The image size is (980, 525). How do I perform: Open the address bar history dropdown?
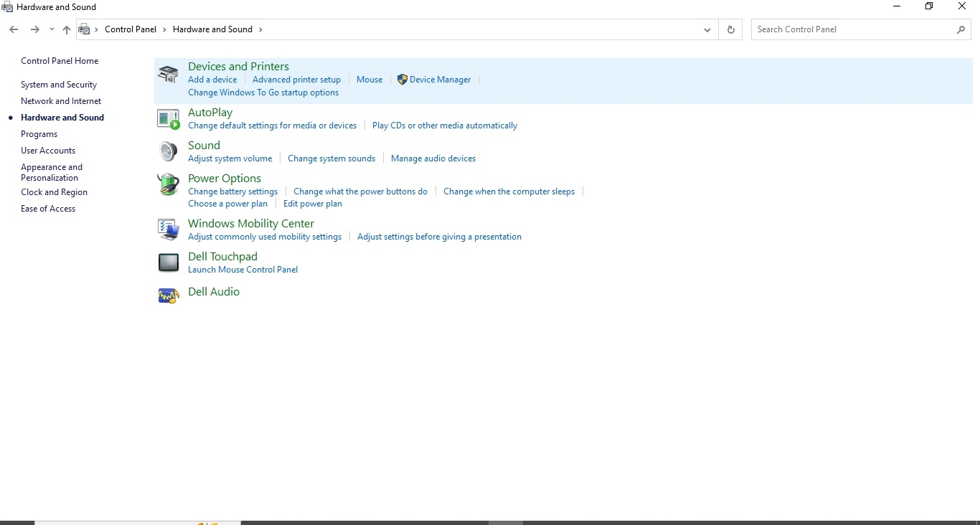[x=707, y=29]
